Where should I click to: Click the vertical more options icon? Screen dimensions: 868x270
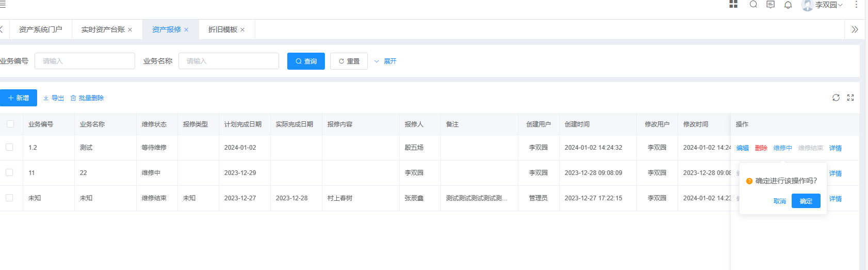tap(856, 5)
